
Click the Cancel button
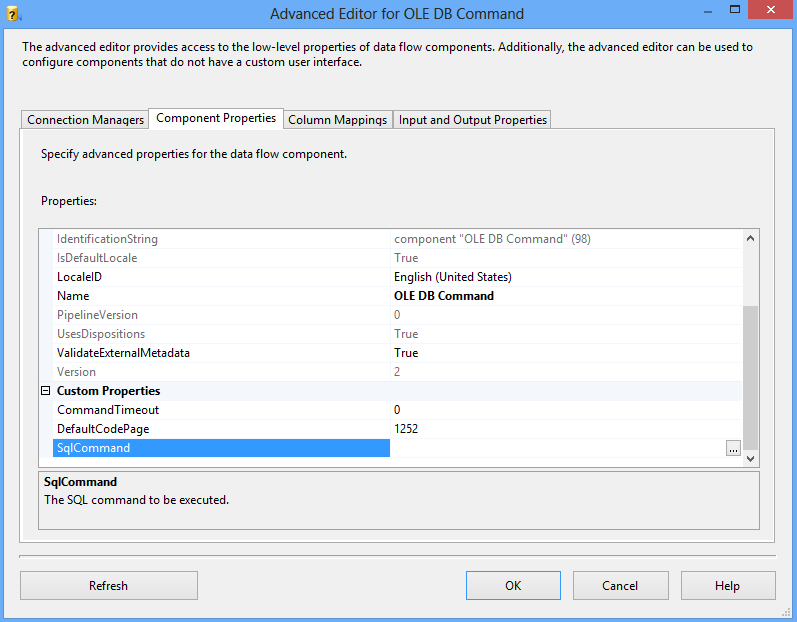[620, 585]
